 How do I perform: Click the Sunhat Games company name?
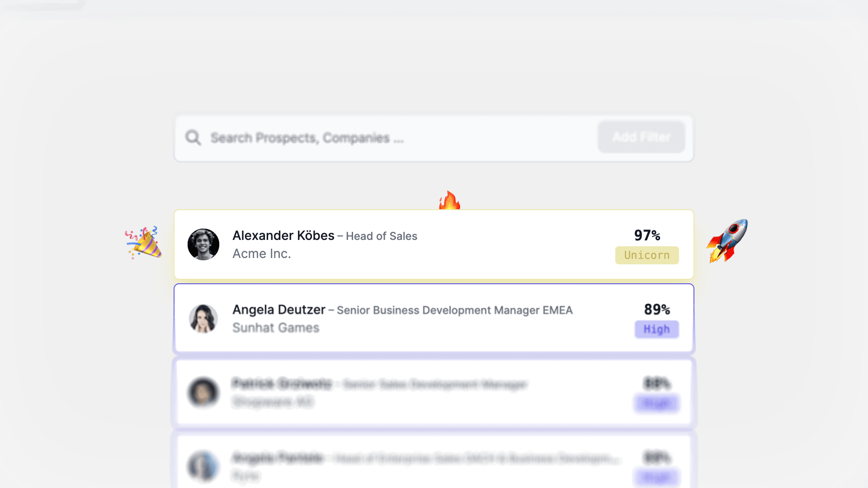276,328
